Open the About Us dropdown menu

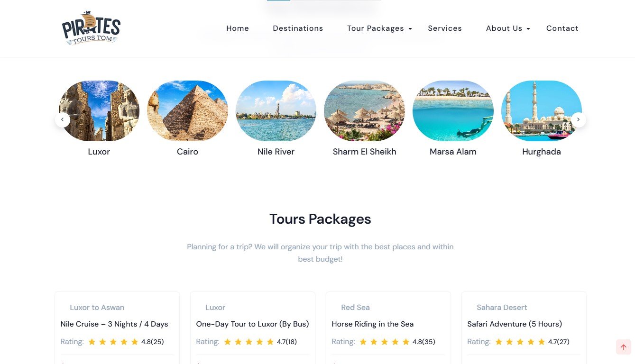pyautogui.click(x=504, y=28)
